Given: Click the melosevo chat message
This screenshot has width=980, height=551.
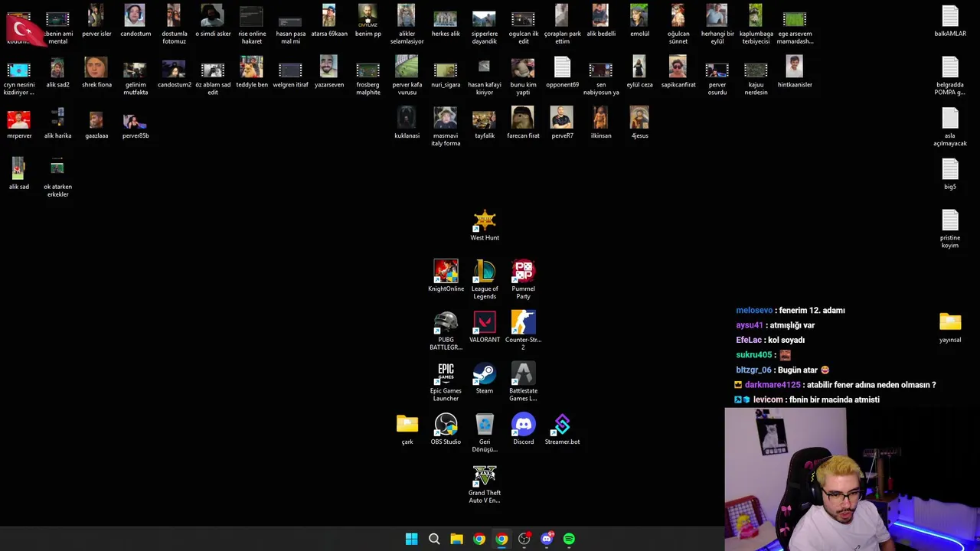Looking at the screenshot, I should (x=790, y=310).
